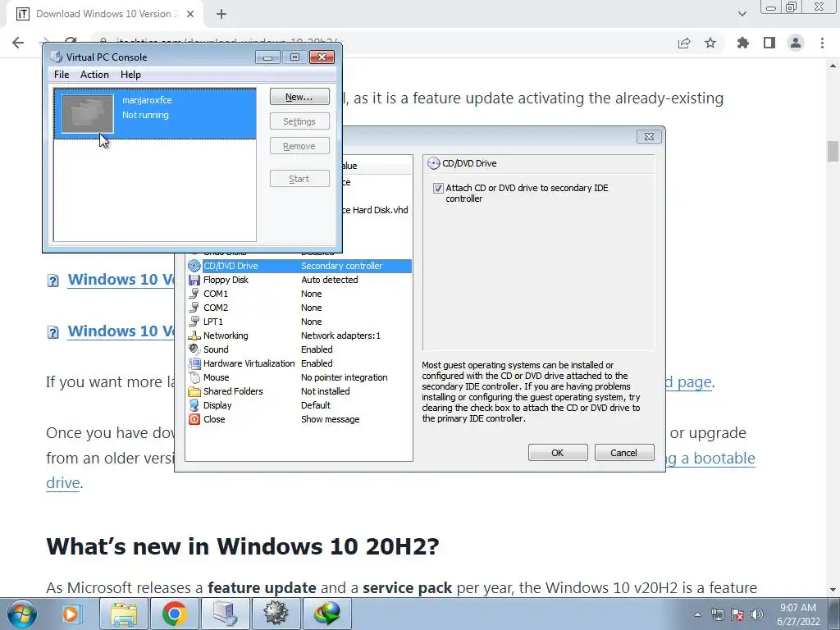Image resolution: width=840 pixels, height=630 pixels.
Task: Click the Display icon in settings list
Action: click(194, 405)
